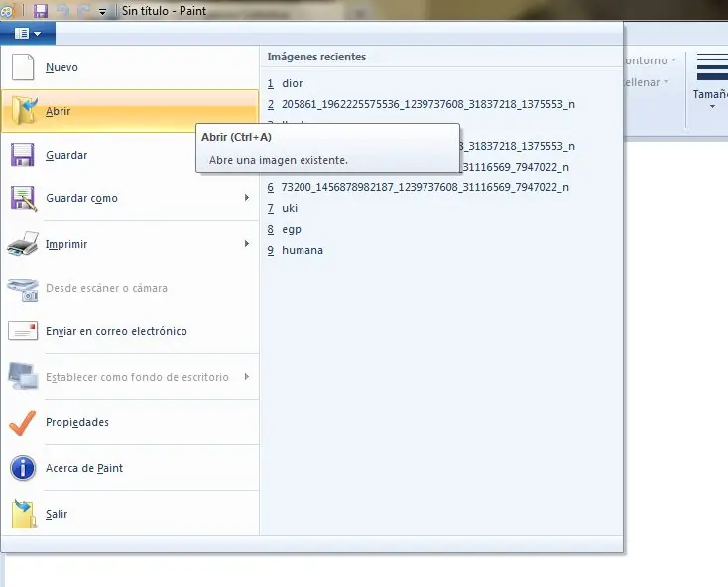Click the Imprimir printer icon

pyautogui.click(x=23, y=244)
